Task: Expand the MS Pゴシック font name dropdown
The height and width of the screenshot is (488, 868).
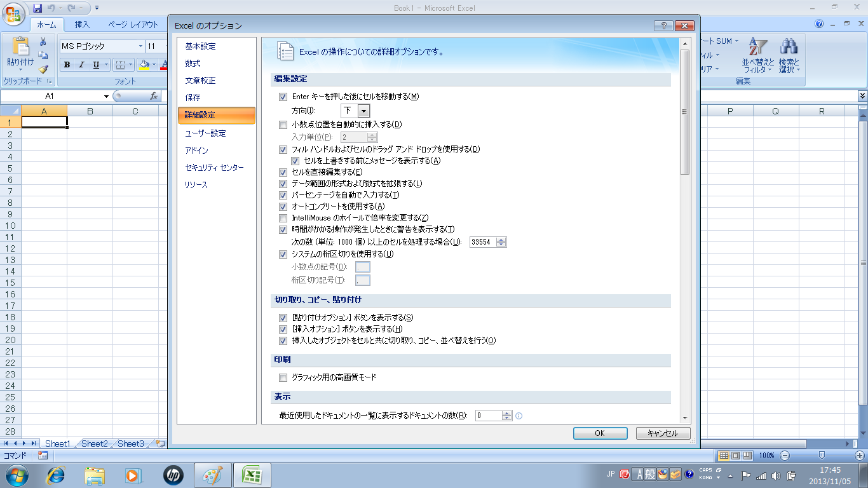Action: tap(140, 46)
